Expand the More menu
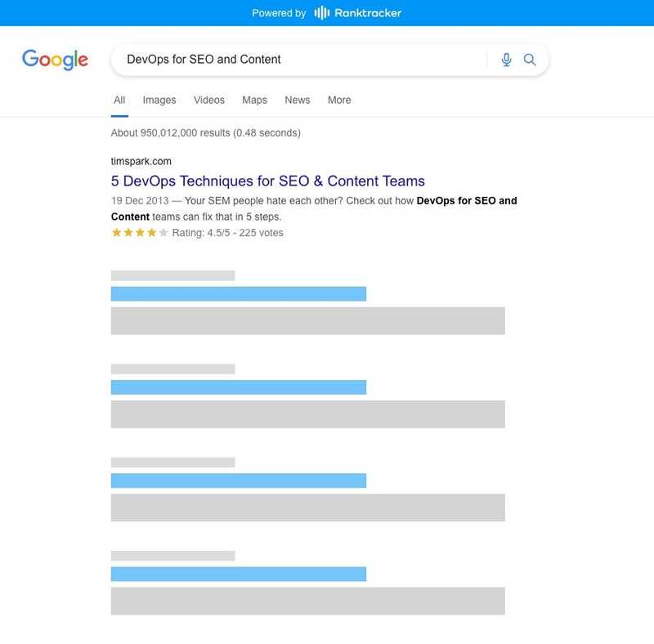This screenshot has height=644, width=654. (x=339, y=100)
